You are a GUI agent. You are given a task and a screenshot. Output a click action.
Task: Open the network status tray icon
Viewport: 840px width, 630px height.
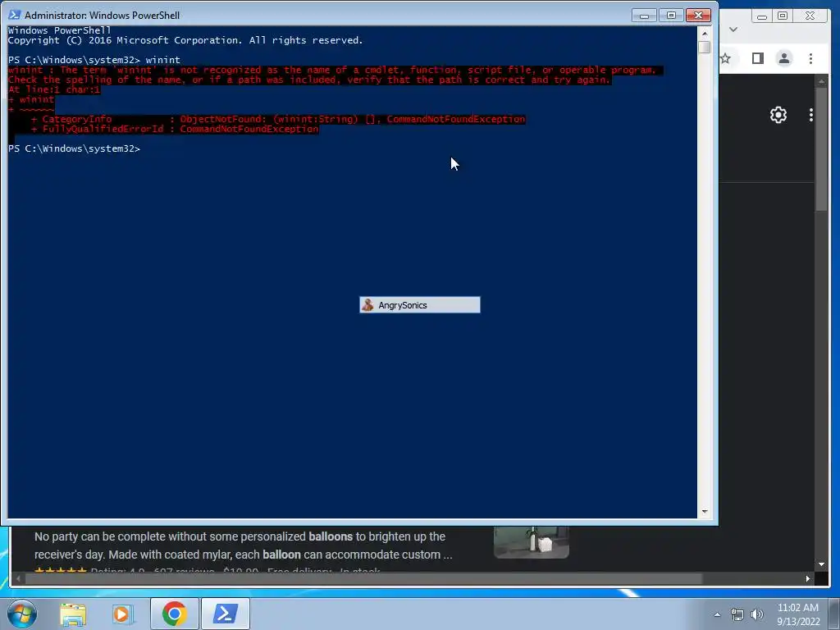pyautogui.click(x=737, y=614)
